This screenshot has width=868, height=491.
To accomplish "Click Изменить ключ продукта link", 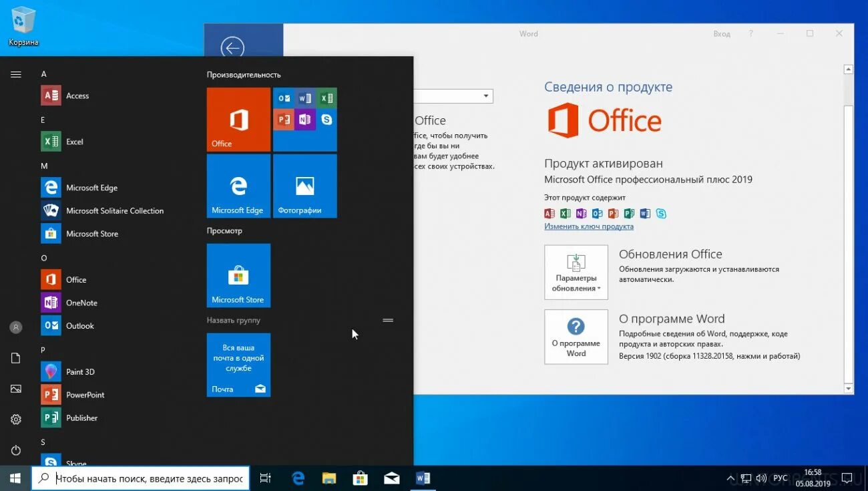I will 589,226.
